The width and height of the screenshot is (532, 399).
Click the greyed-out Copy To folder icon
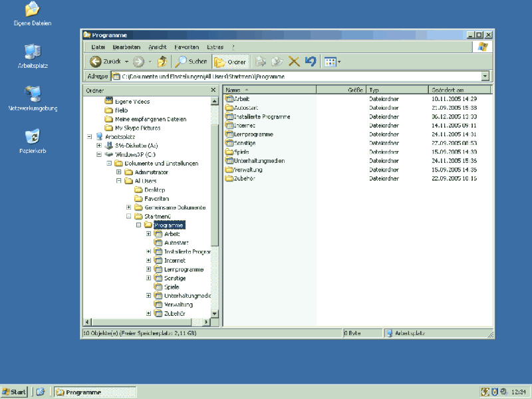pyautogui.click(x=277, y=61)
